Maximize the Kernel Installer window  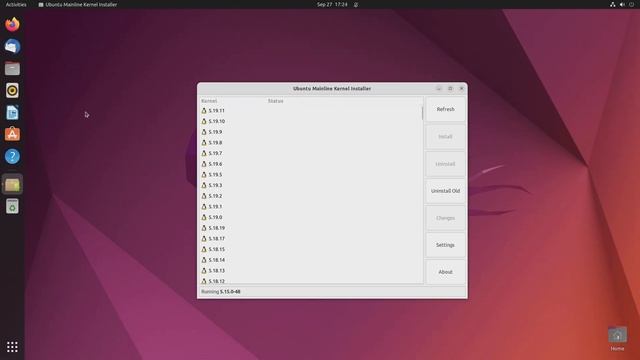tap(450, 89)
